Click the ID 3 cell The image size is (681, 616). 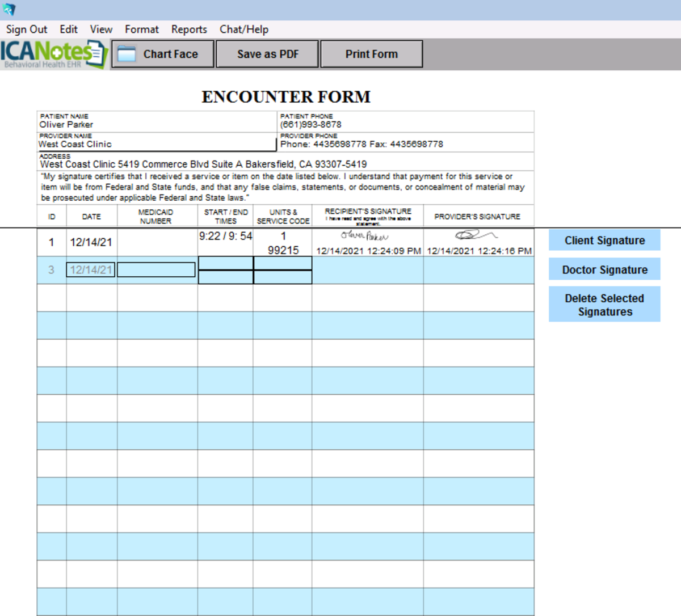point(52,270)
